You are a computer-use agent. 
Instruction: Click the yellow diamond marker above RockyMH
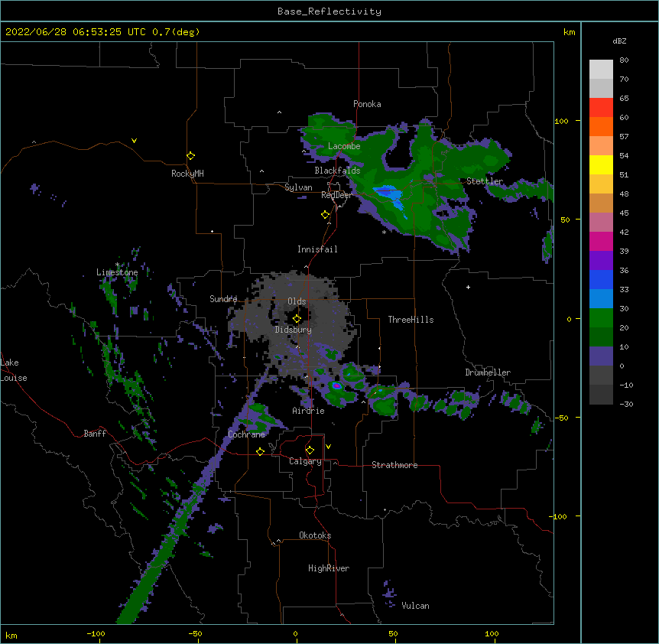pos(190,156)
